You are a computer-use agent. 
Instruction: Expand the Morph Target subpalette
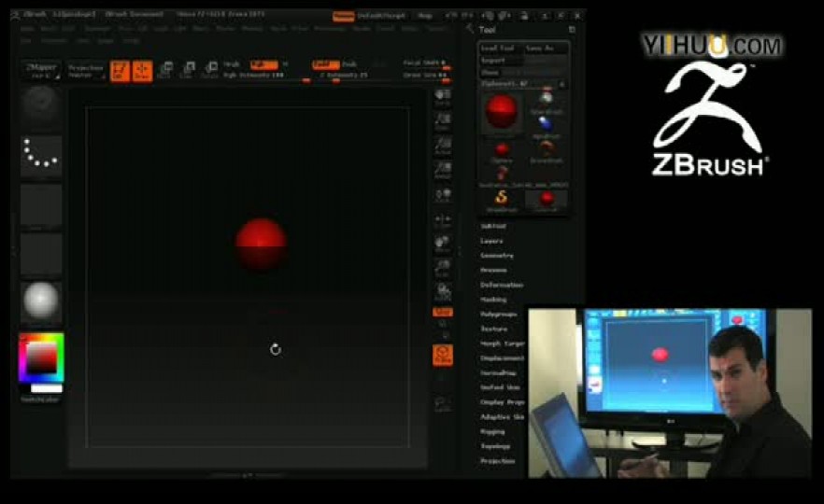503,343
